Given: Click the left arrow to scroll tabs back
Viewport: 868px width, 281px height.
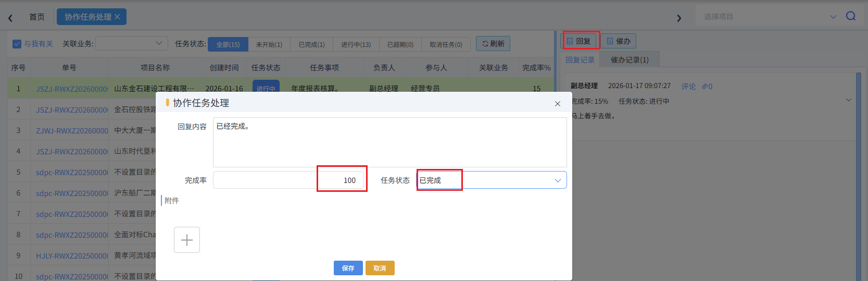Looking at the screenshot, I should [x=10, y=18].
